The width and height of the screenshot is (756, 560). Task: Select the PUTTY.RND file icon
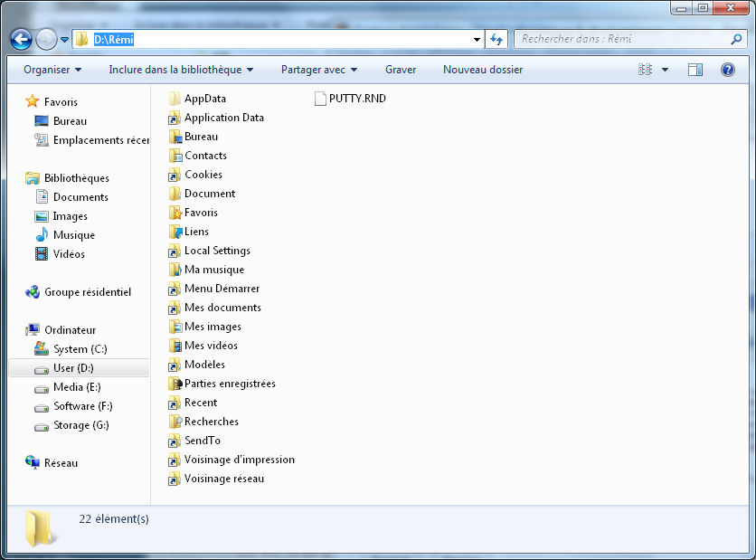coord(320,99)
